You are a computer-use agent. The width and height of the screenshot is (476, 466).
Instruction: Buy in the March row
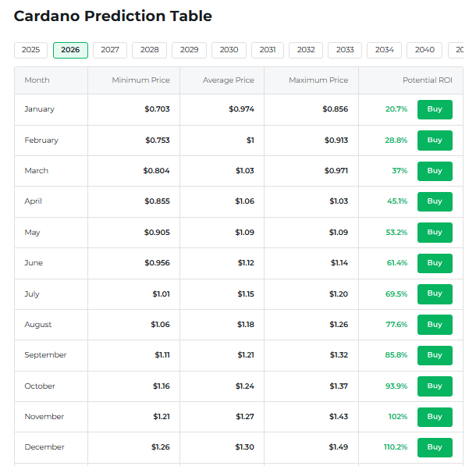435,171
